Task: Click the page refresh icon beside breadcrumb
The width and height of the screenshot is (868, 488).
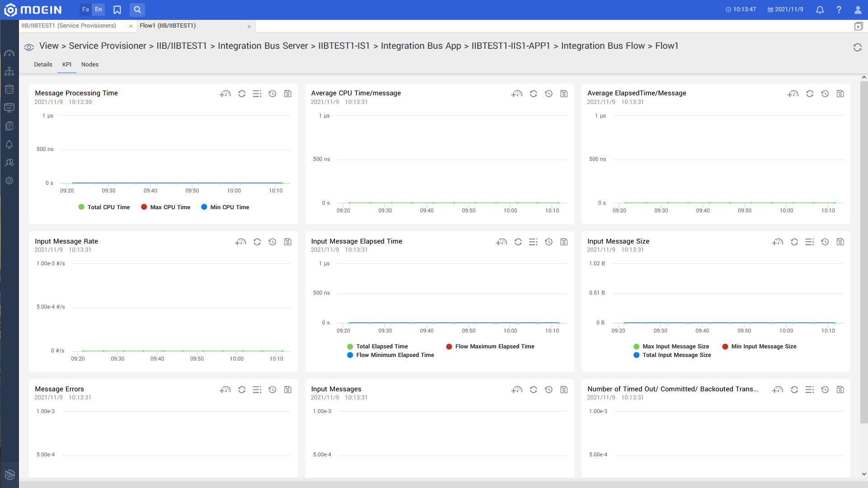Action: (857, 47)
